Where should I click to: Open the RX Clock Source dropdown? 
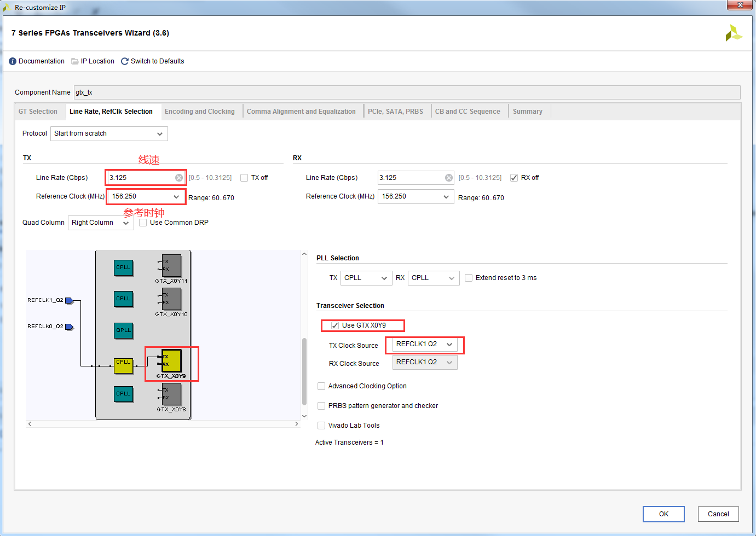click(425, 362)
